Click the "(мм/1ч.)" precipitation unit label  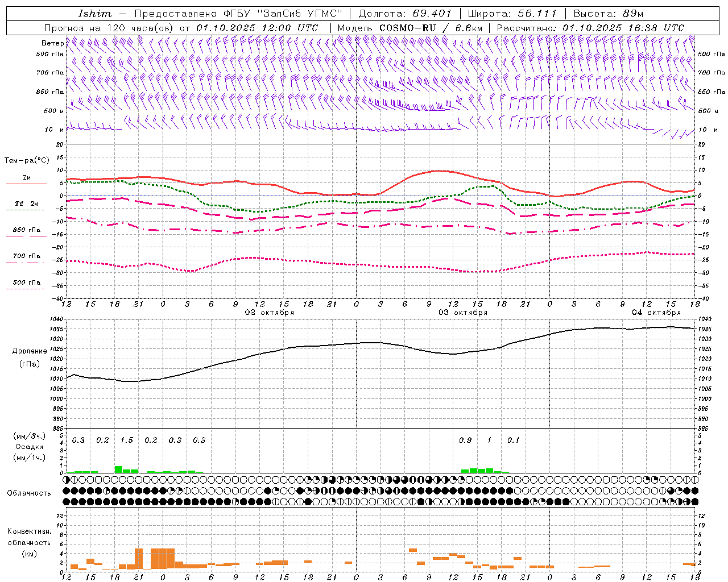(x=30, y=458)
